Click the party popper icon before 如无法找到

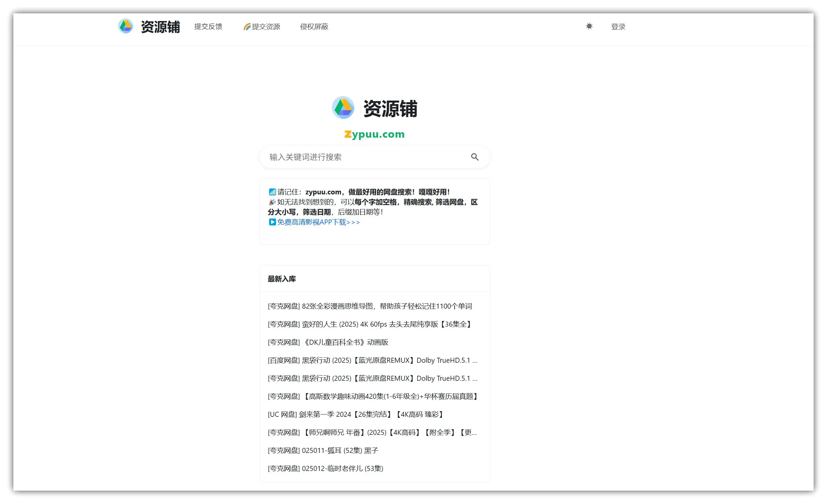[272, 202]
